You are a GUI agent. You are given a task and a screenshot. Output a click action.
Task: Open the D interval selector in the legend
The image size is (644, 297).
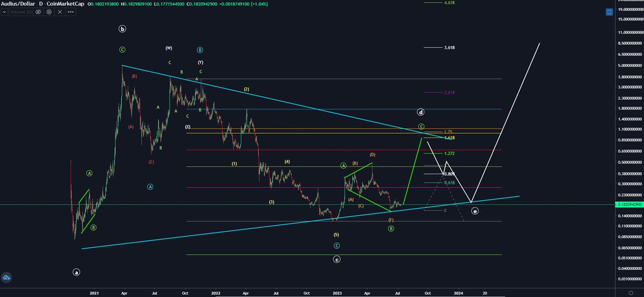pos(41,4)
